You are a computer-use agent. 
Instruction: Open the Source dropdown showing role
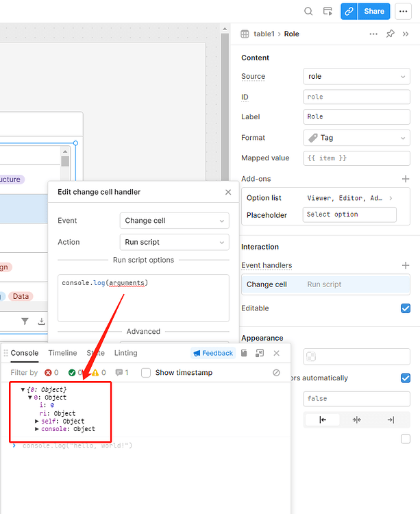pyautogui.click(x=356, y=76)
